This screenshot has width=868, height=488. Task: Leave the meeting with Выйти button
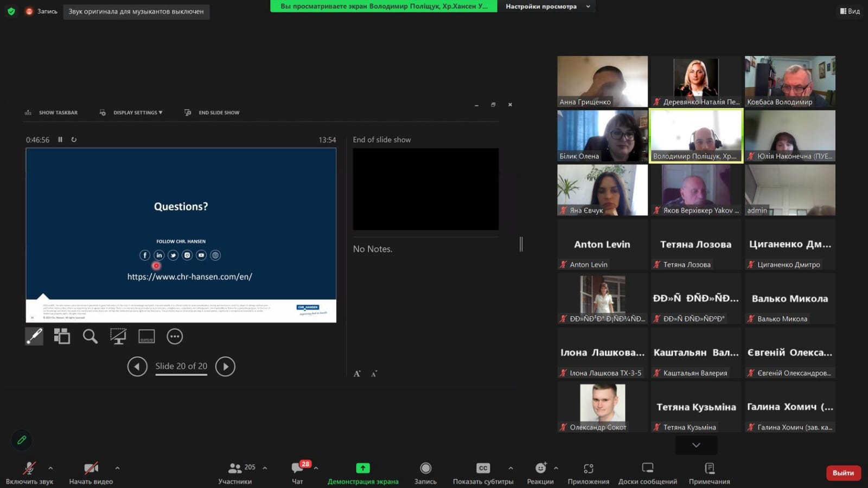coord(843,473)
